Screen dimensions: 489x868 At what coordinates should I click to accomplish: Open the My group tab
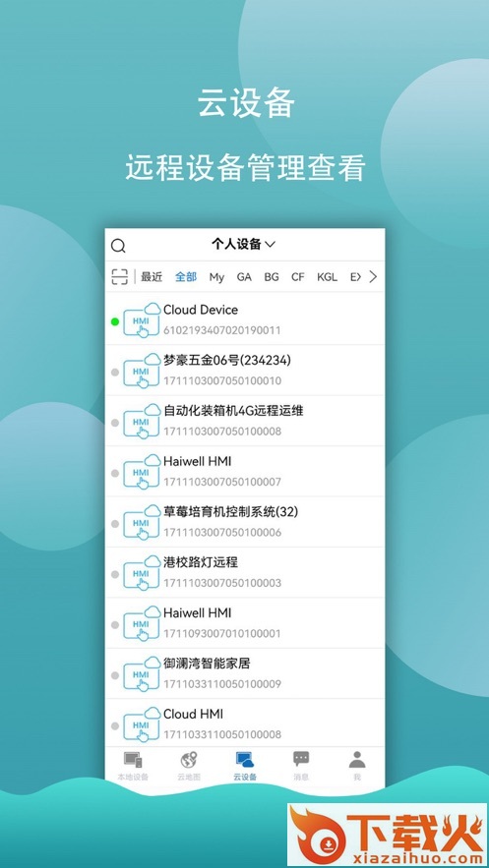[x=216, y=277]
